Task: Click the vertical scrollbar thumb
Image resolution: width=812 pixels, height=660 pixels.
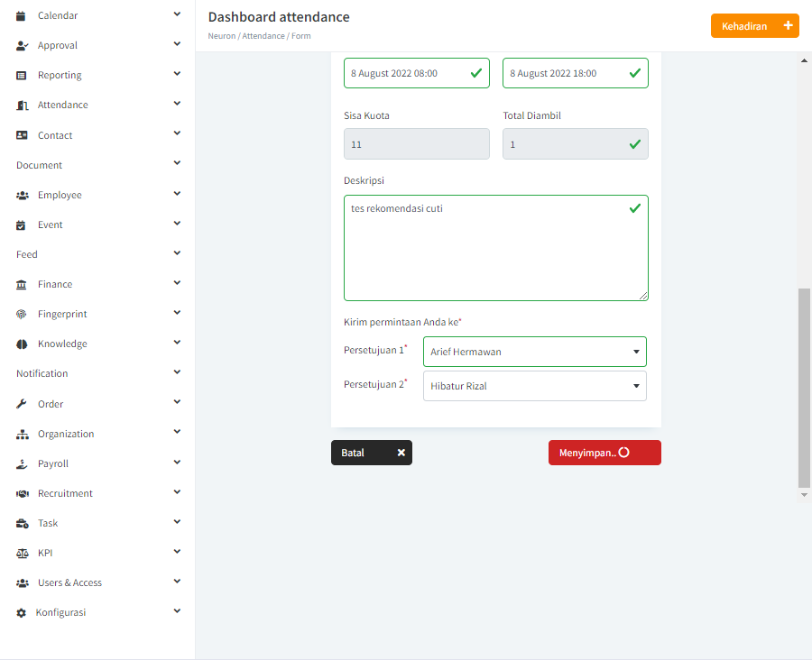Action: 804,389
